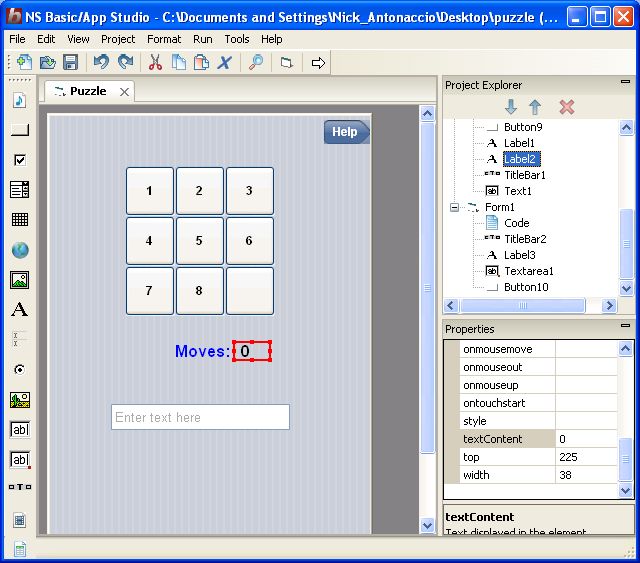Screen dimensions: 640x563
Task: Select the TextArea control in toolbox
Action: click(x=20, y=460)
